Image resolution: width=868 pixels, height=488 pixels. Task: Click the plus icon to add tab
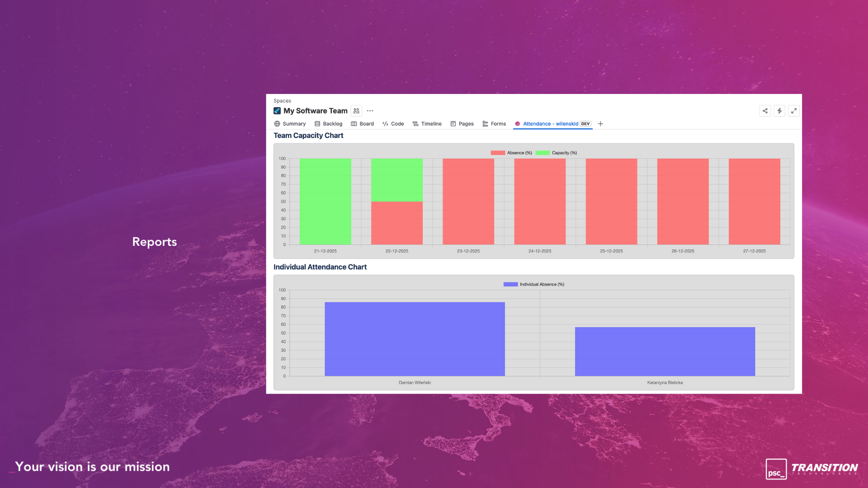(x=600, y=124)
